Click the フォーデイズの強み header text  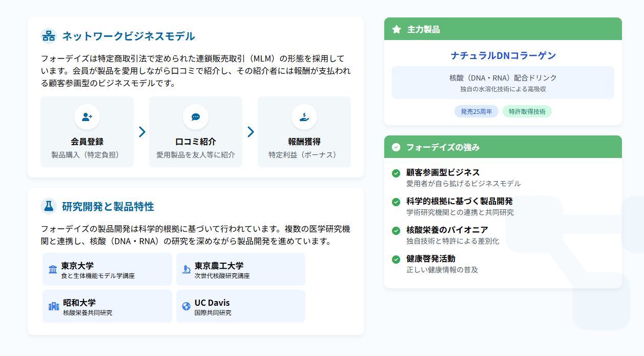coord(443,147)
